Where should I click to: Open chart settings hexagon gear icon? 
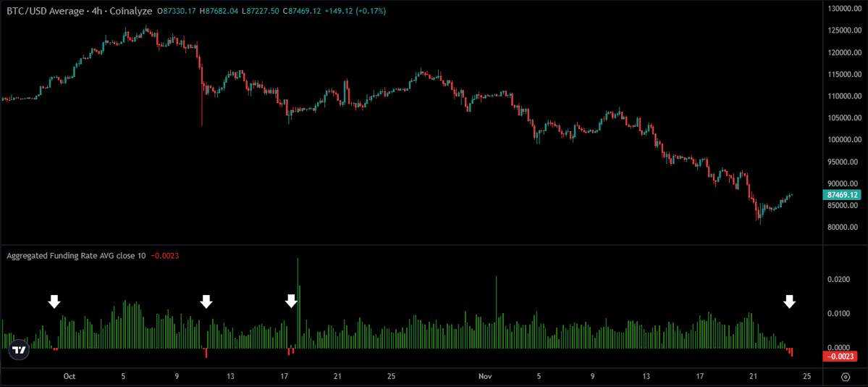point(846,377)
